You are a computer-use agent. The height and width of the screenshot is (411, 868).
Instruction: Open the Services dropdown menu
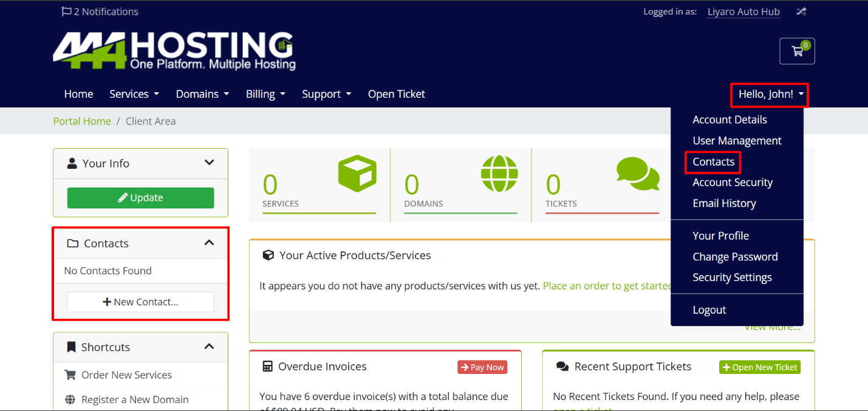[x=134, y=94]
